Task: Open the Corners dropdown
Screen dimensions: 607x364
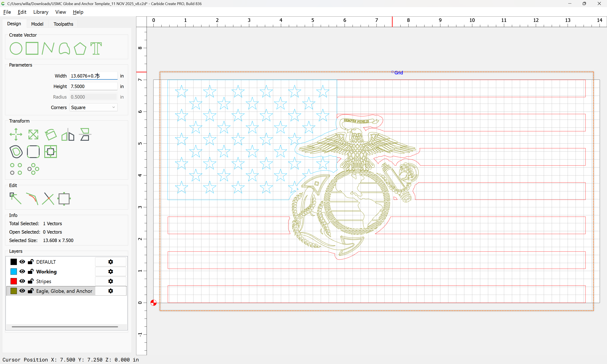Action: pos(93,107)
